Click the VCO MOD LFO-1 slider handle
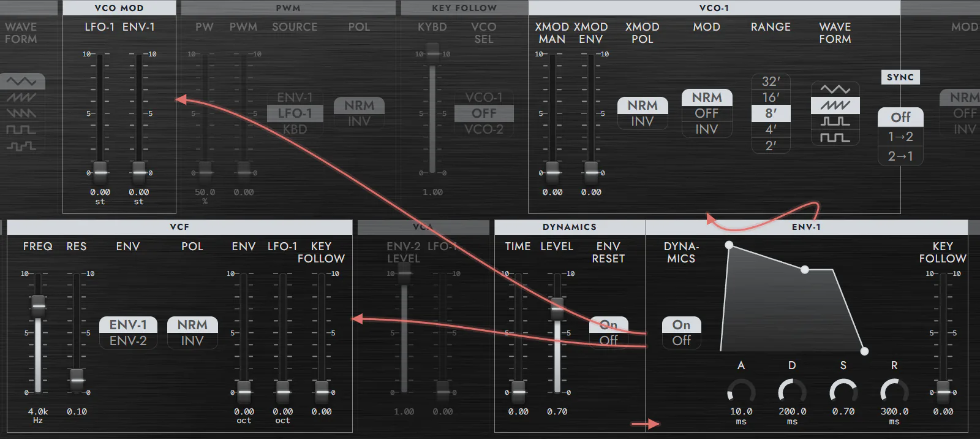980x439 pixels. 100,172
